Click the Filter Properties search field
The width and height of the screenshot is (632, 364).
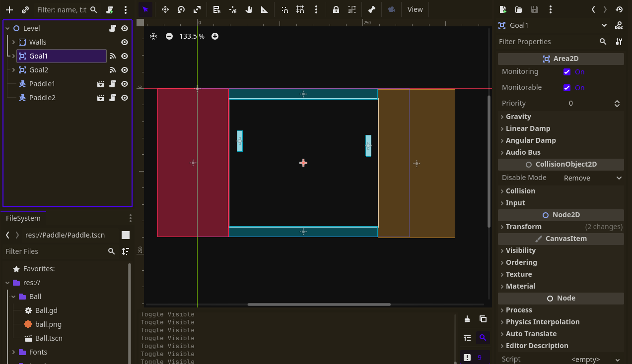(x=541, y=42)
